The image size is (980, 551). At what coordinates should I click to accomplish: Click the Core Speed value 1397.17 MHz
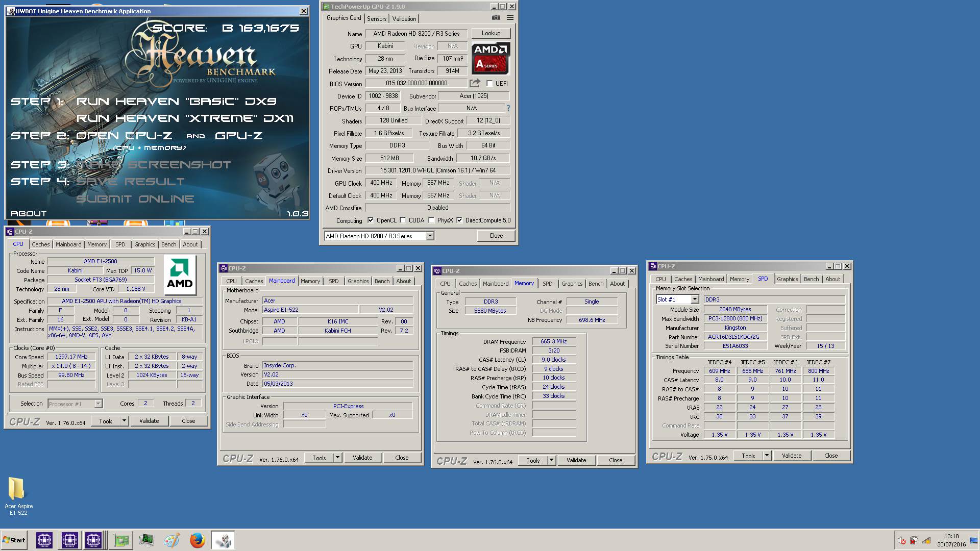click(71, 357)
